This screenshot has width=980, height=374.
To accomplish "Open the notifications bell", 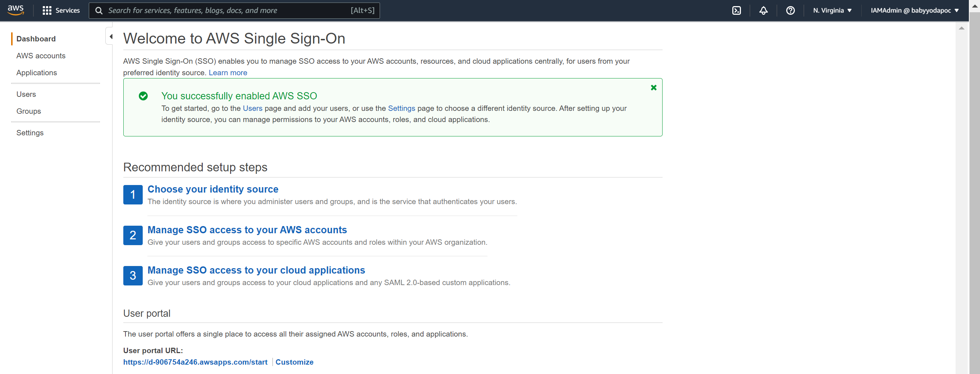I will click(x=763, y=10).
